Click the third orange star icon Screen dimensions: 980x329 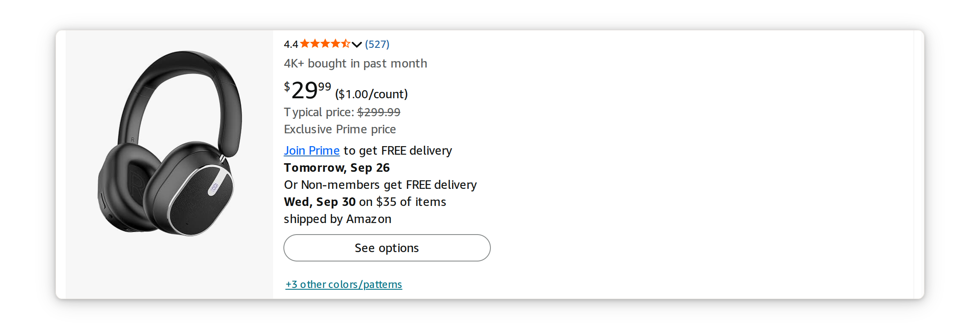pos(325,44)
